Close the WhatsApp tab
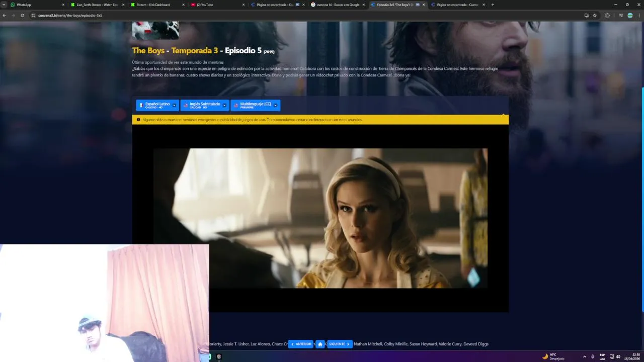This screenshot has height=362, width=644. (x=63, y=5)
